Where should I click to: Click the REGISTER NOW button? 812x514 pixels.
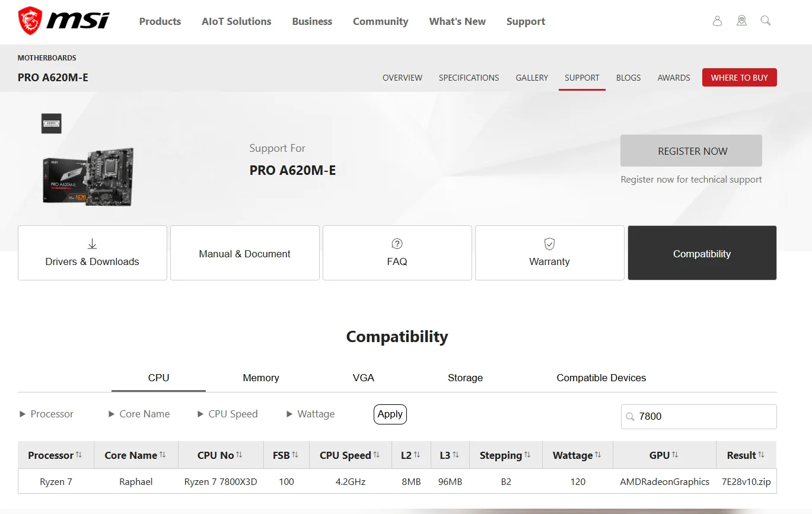691,151
